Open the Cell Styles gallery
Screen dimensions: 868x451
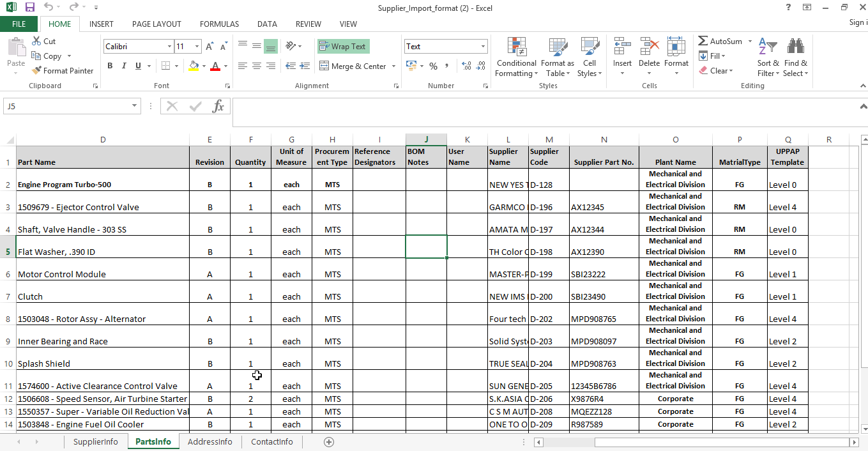(590, 57)
